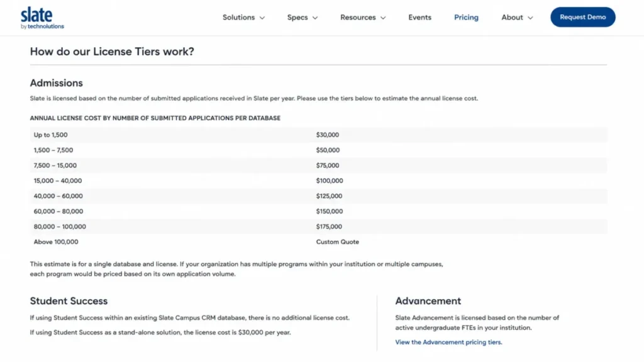Select the '60,000 – 80,000' tier cell
The width and height of the screenshot is (644, 362).
[58, 211]
